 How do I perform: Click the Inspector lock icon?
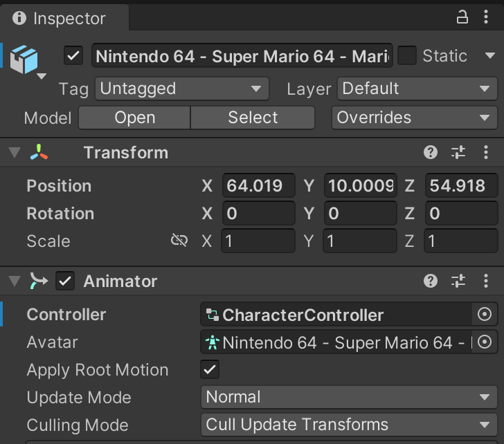462,18
